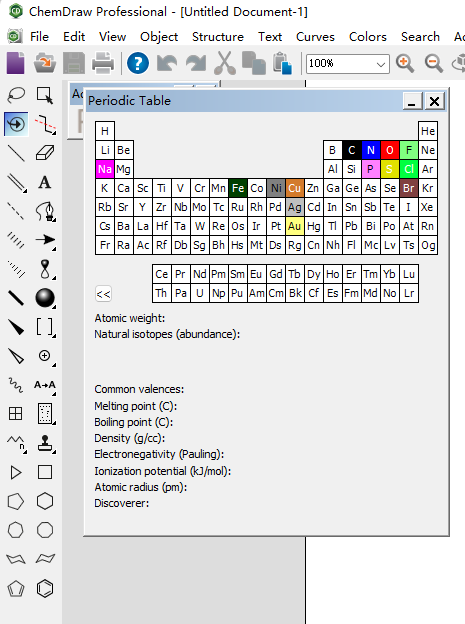Image resolution: width=465 pixels, height=624 pixels.
Task: Select the Cyclopentane ring tool
Action: [16, 501]
